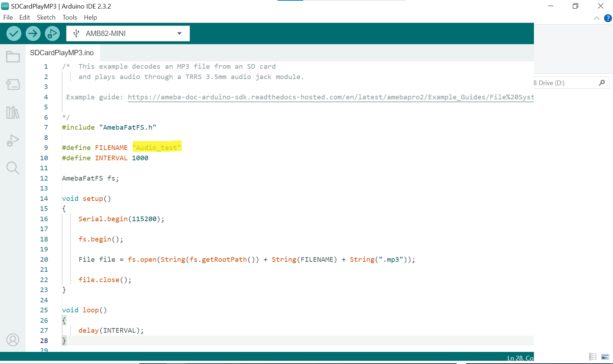Click the Drive (D:) search field
613x364 pixels.
click(x=565, y=83)
